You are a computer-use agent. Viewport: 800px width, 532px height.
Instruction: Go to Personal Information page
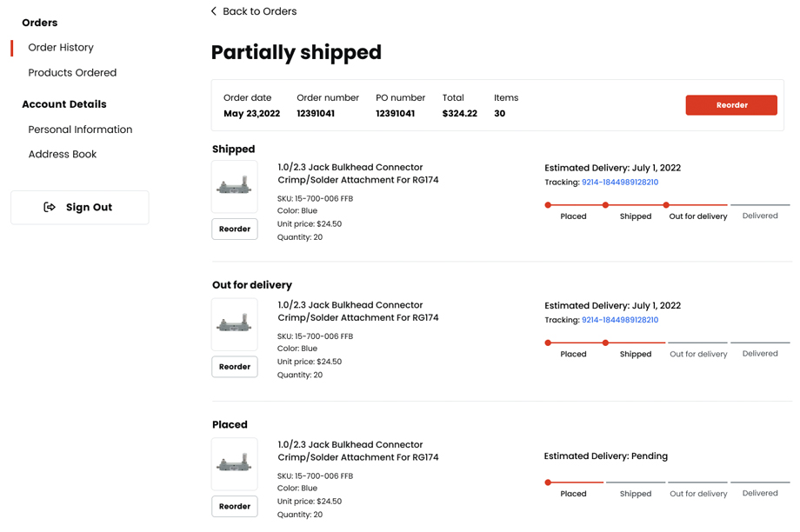click(80, 130)
